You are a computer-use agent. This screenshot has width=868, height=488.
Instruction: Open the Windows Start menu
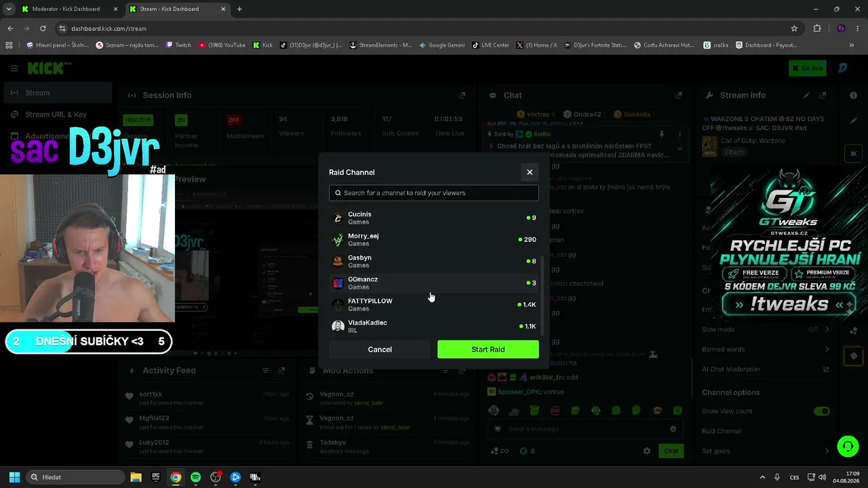pyautogui.click(x=14, y=477)
